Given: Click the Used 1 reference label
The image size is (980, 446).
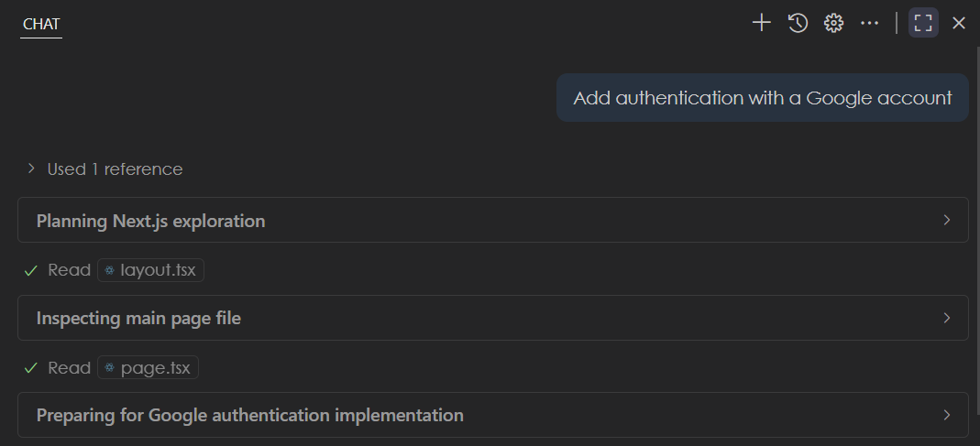Looking at the screenshot, I should point(115,169).
